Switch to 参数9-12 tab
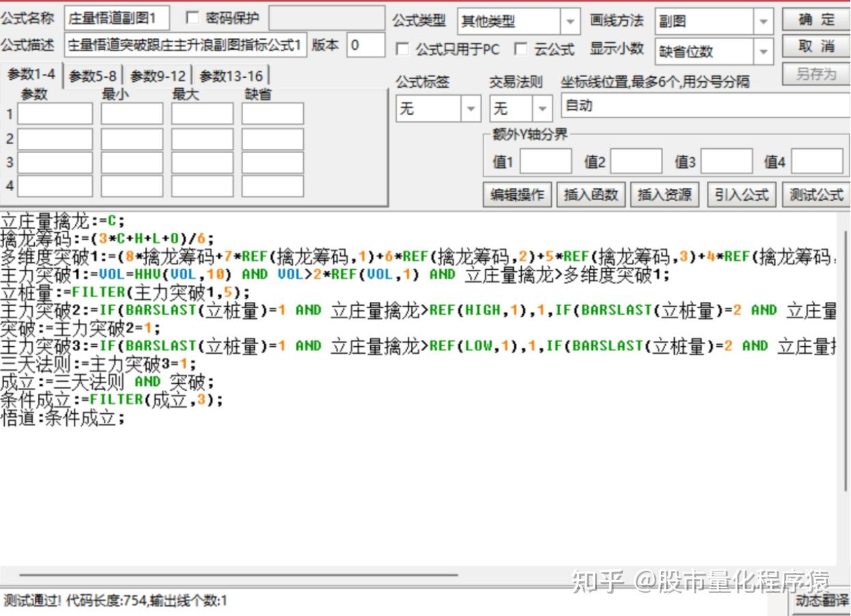The image size is (851, 616). (x=158, y=76)
